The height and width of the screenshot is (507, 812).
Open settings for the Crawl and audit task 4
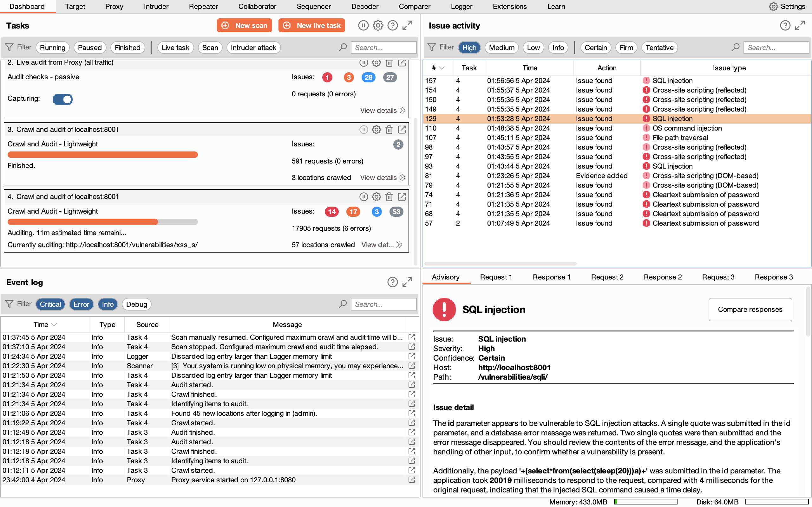click(376, 197)
